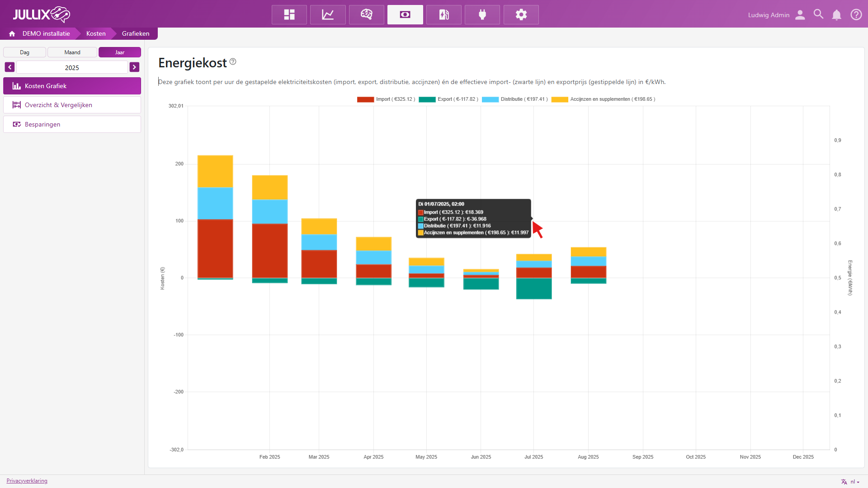
Task: Open the dashboard tiles icon
Action: [x=289, y=15]
